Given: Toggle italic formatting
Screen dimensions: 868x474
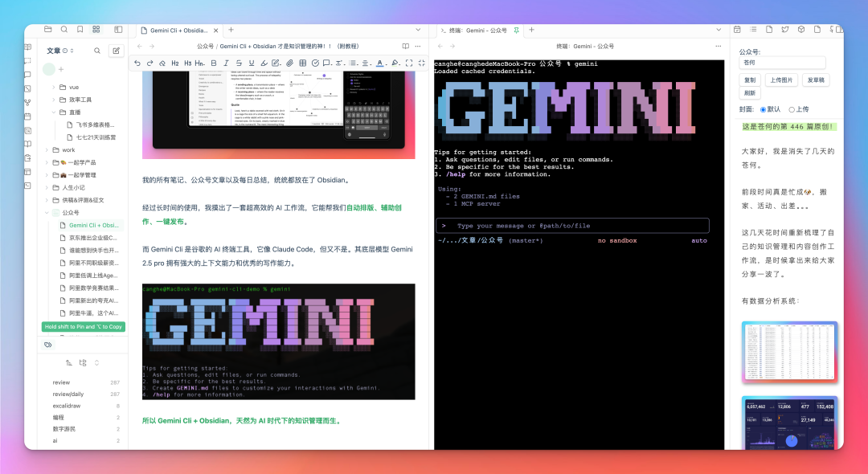Looking at the screenshot, I should coord(226,63).
